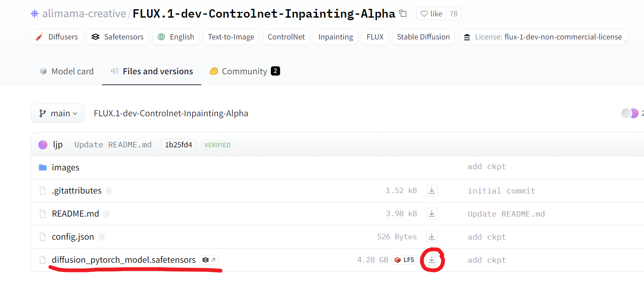The width and height of the screenshot is (644, 293).
Task: Copy the model name to clipboard
Action: click(x=403, y=13)
